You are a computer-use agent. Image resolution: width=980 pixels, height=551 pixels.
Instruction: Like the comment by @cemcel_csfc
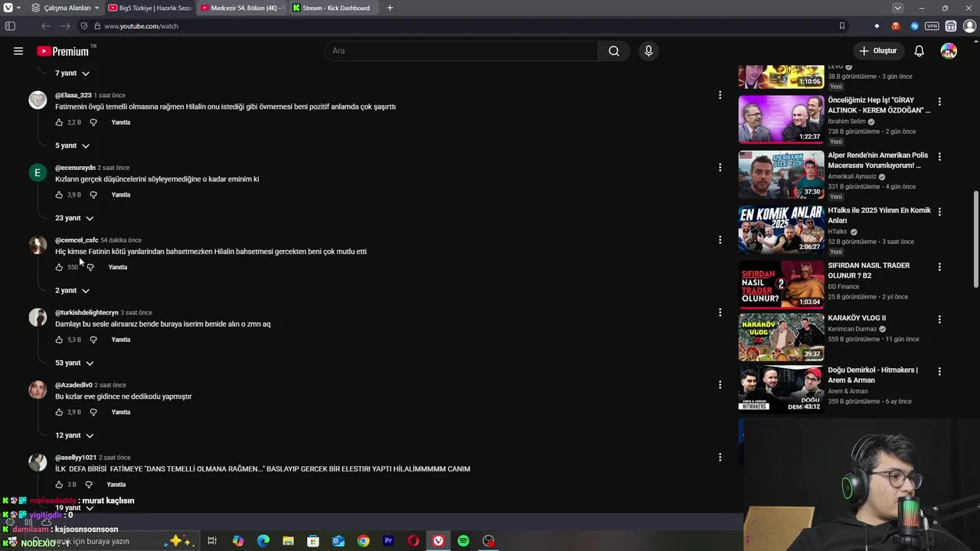point(59,267)
